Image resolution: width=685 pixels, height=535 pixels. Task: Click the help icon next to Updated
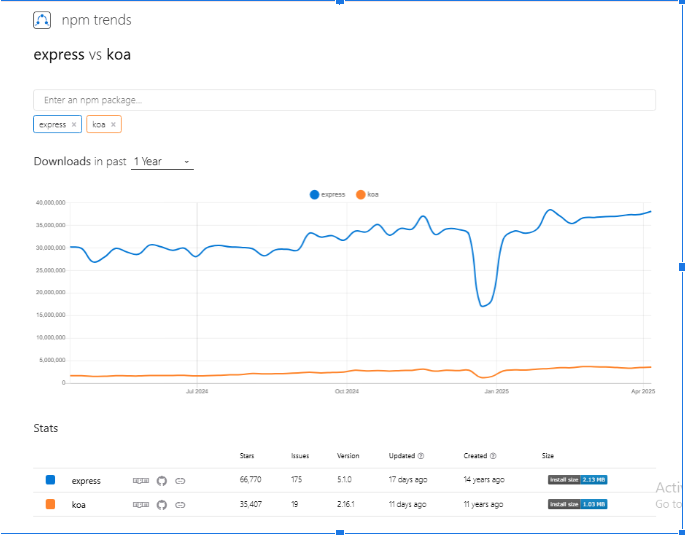point(420,456)
